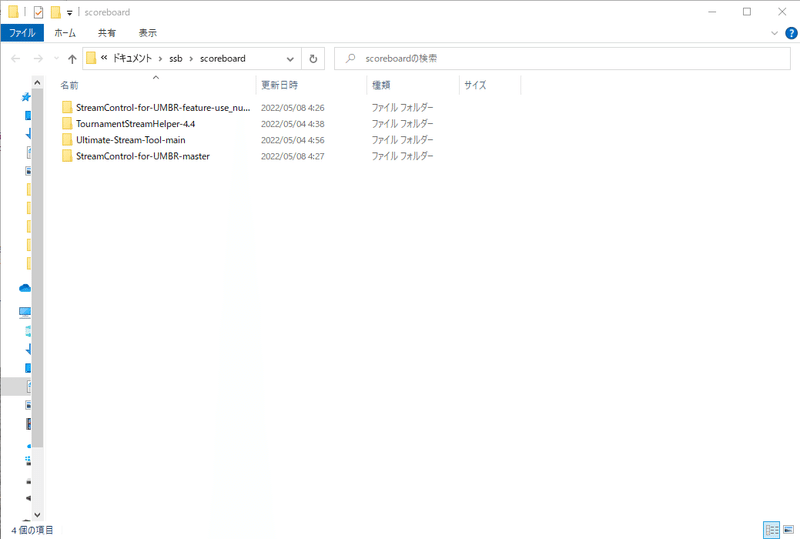The width and height of the screenshot is (800, 539).
Task: Click the date 2022/05/04 4:56
Action: point(292,140)
